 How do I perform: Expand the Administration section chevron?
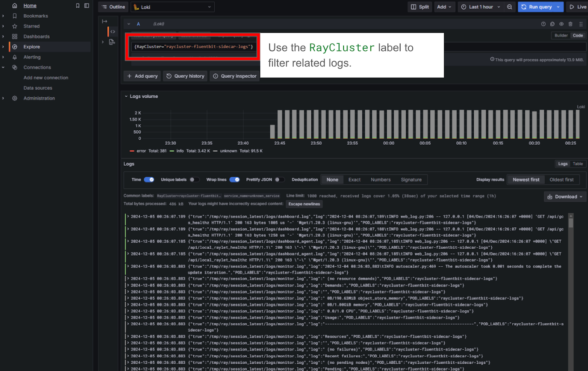click(x=3, y=98)
